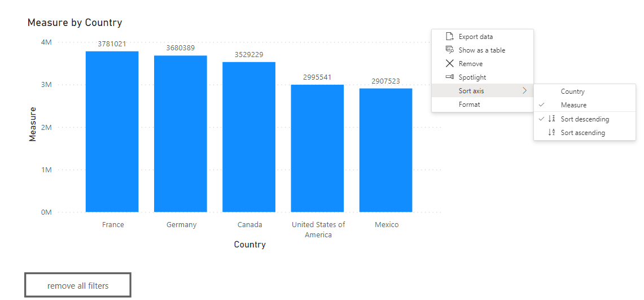Open the Sort axis menu entry

482,91
